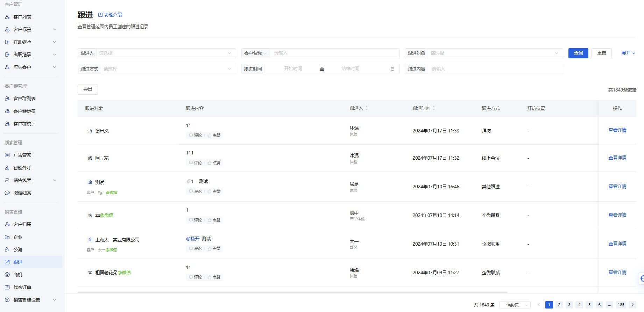This screenshot has width=644, height=312.
Task: Expand the 销售线索 submenu
Action: [55, 180]
